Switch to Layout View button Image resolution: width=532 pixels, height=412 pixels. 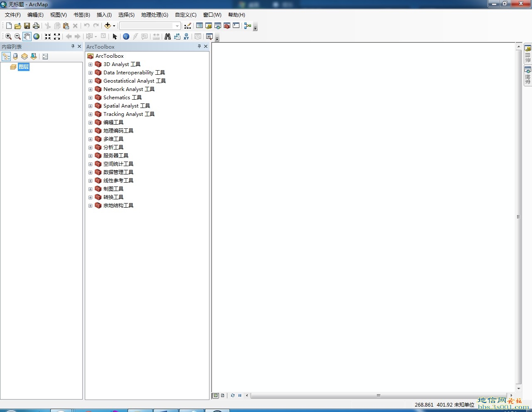pyautogui.click(x=223, y=395)
